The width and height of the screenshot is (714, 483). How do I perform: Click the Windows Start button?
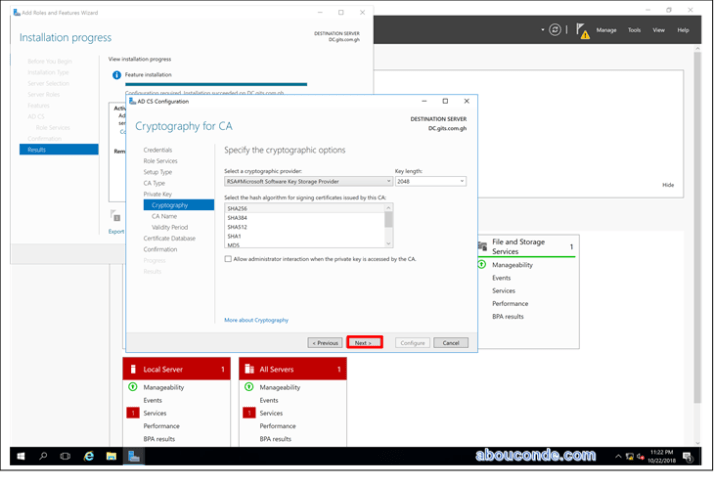point(19,456)
